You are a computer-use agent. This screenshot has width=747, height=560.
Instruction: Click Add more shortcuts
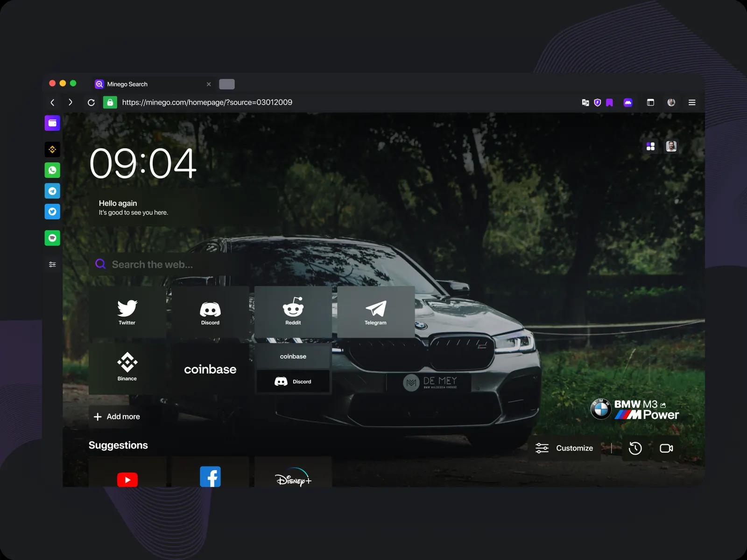117,417
